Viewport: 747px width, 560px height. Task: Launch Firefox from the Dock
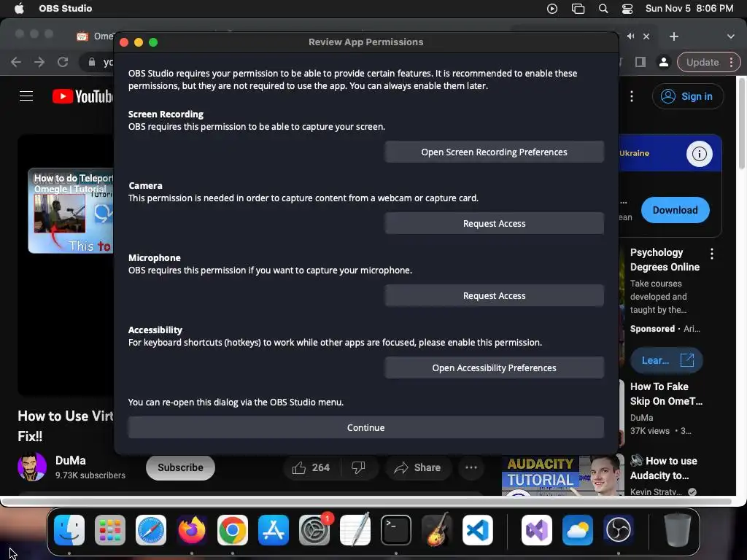[192, 530]
